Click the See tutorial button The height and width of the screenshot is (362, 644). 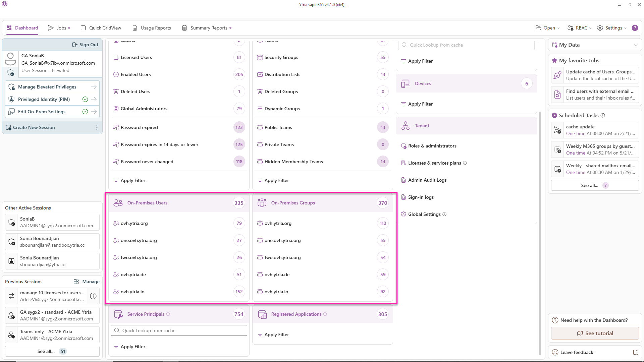point(595,333)
